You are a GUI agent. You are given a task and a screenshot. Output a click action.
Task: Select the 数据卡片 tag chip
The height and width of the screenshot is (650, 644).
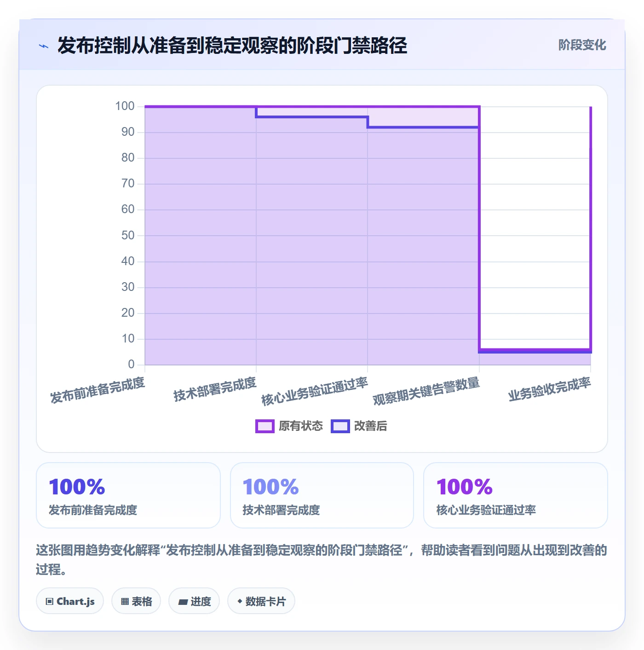tap(261, 601)
